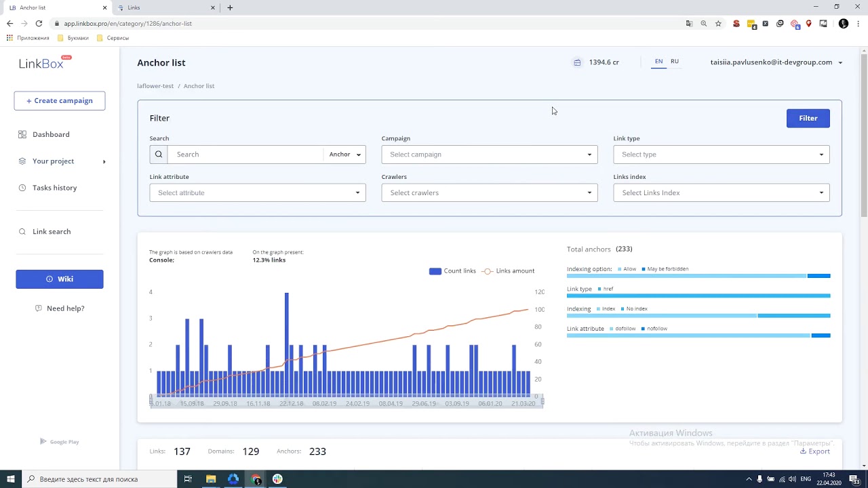The image size is (868, 488).
Task: Toggle the Links amount legend series
Action: (x=508, y=271)
